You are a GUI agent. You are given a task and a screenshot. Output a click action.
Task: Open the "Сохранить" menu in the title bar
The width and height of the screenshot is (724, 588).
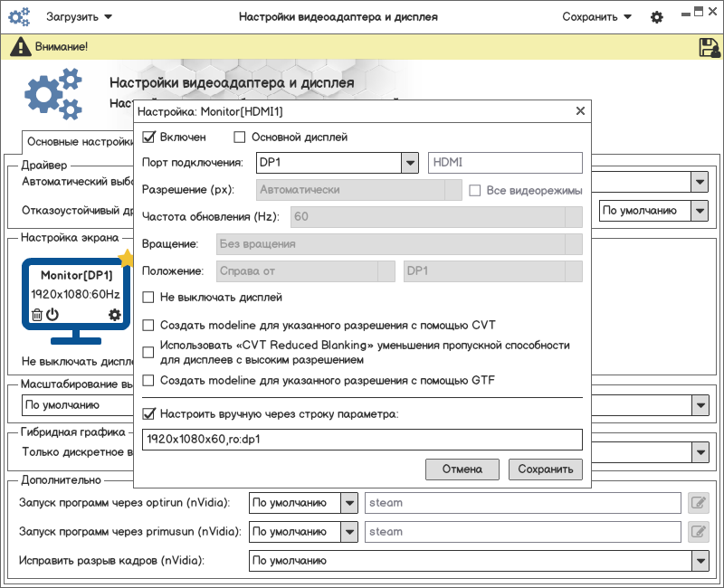[x=595, y=17]
